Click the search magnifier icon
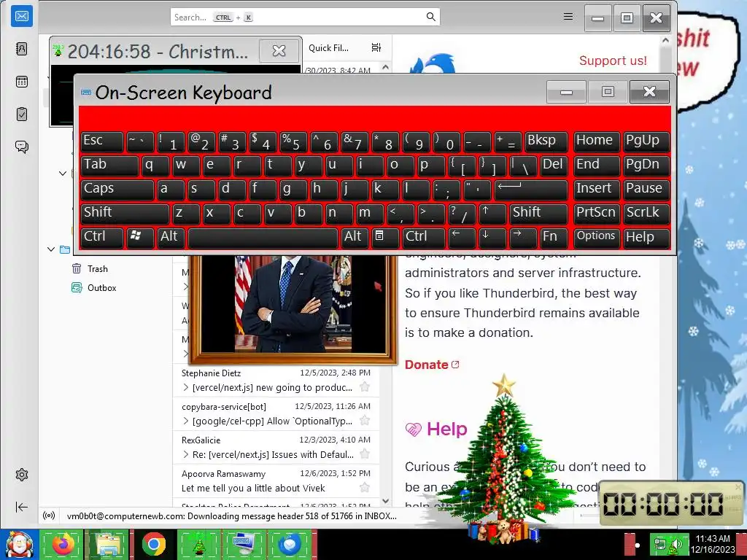Viewport: 747px width, 560px height. (x=430, y=17)
